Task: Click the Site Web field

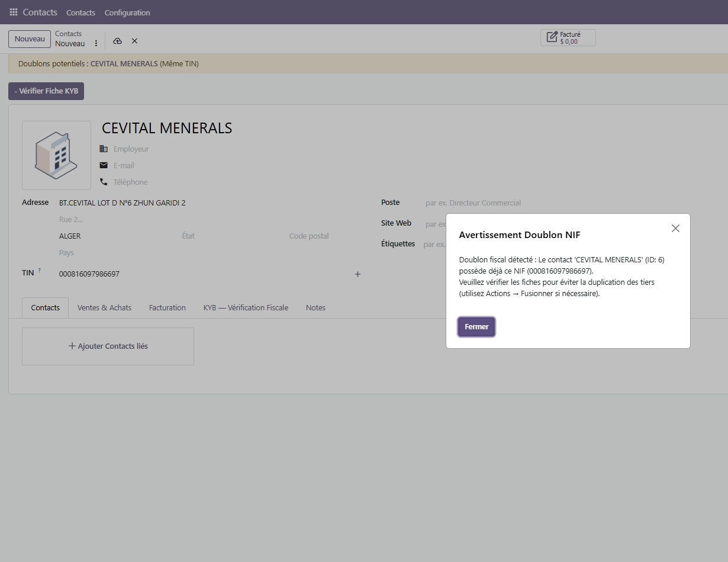Action: tap(436, 224)
